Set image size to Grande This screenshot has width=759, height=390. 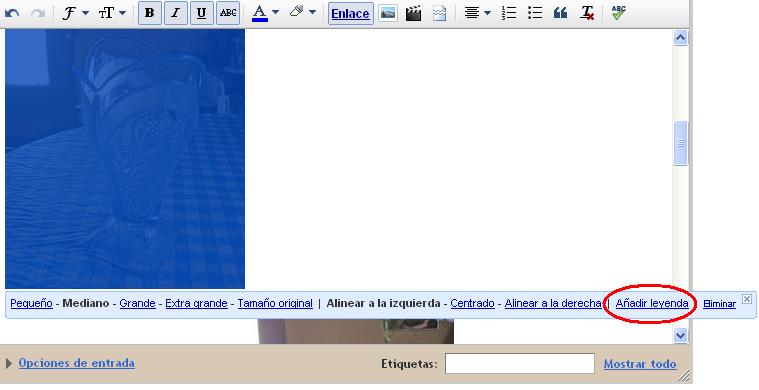(x=137, y=303)
